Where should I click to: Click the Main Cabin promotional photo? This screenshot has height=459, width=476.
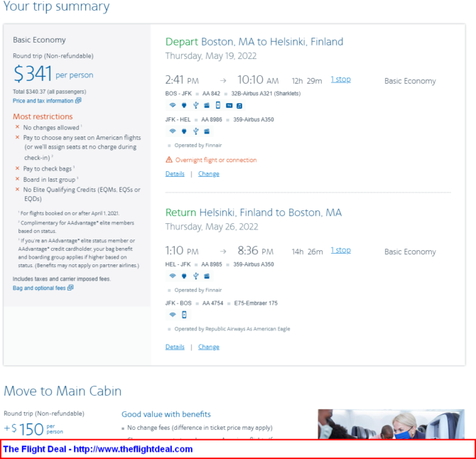tap(391, 424)
